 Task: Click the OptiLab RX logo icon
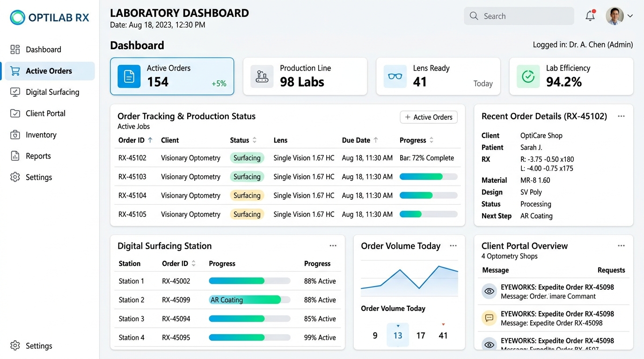tap(17, 18)
